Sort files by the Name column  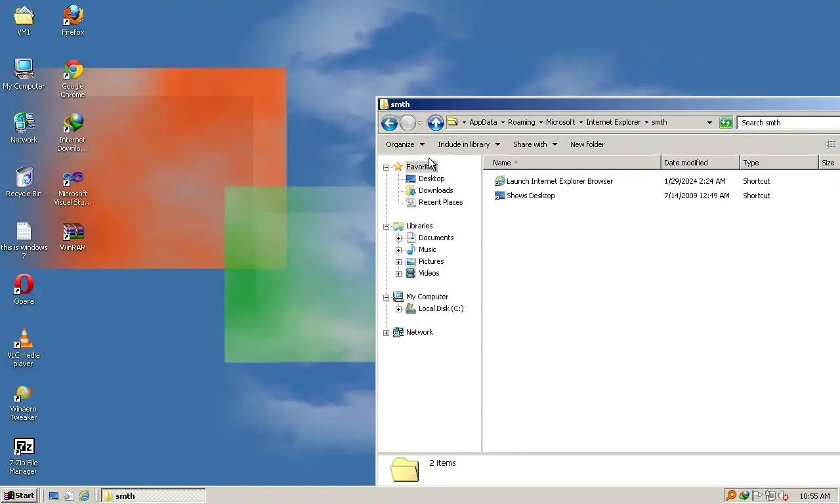point(572,163)
